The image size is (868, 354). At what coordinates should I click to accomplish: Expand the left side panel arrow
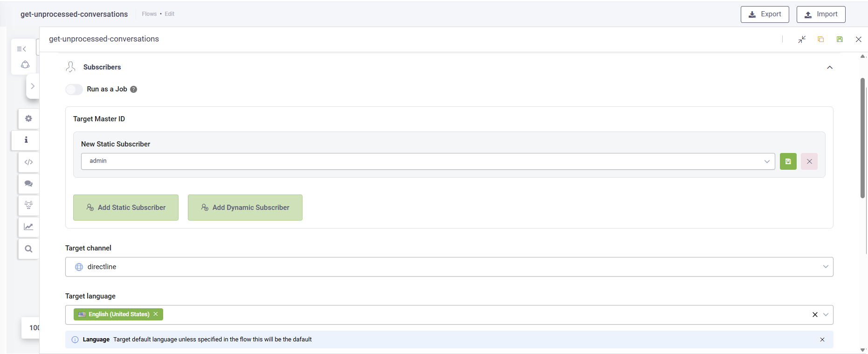[x=33, y=86]
